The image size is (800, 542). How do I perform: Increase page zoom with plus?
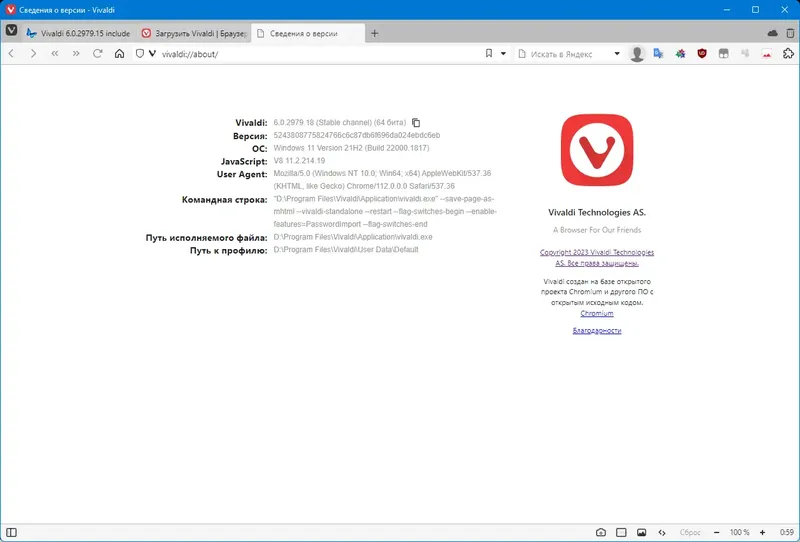[762, 532]
